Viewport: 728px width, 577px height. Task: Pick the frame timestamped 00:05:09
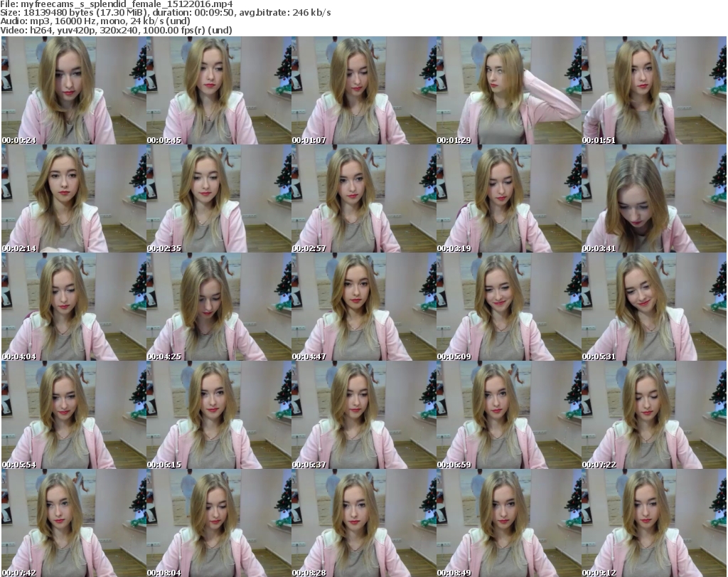pos(508,307)
